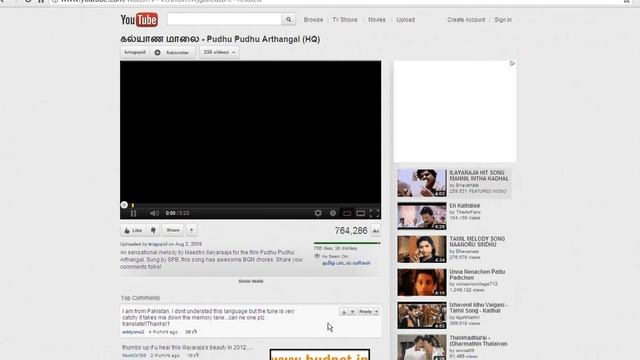Open the Movies menu link
This screenshot has width=640, height=360.
pyautogui.click(x=377, y=20)
